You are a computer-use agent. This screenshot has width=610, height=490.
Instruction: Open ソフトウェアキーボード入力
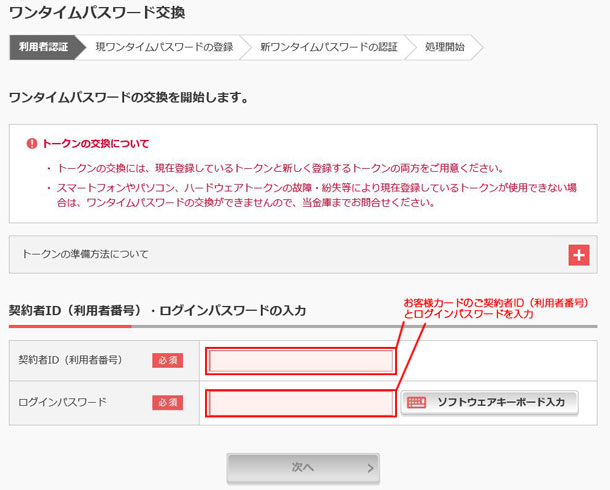489,402
